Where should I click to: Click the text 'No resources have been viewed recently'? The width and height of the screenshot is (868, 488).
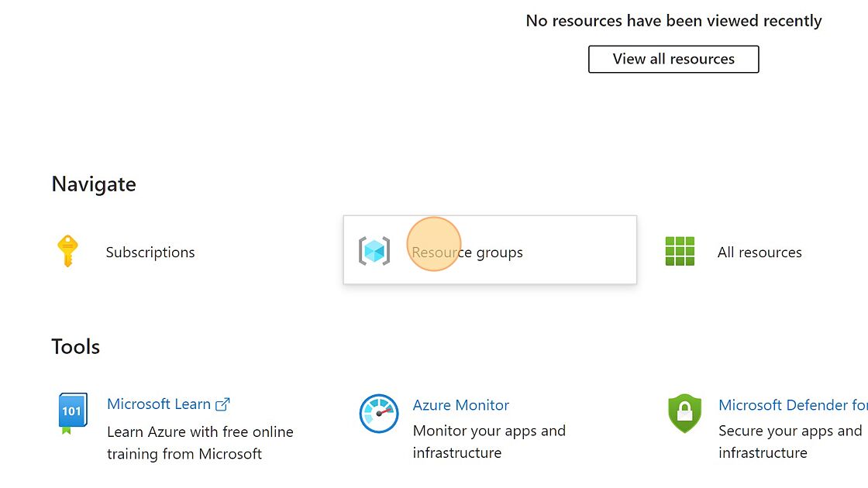pos(673,20)
